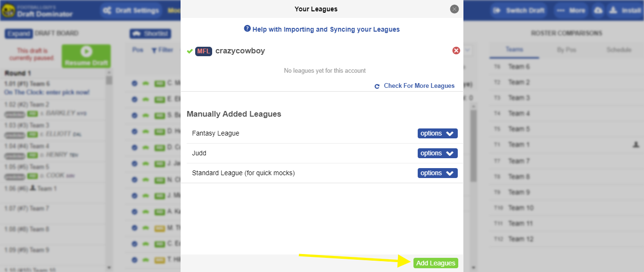This screenshot has height=272, width=644.
Task: Click the Add Leagues button
Action: click(436, 263)
